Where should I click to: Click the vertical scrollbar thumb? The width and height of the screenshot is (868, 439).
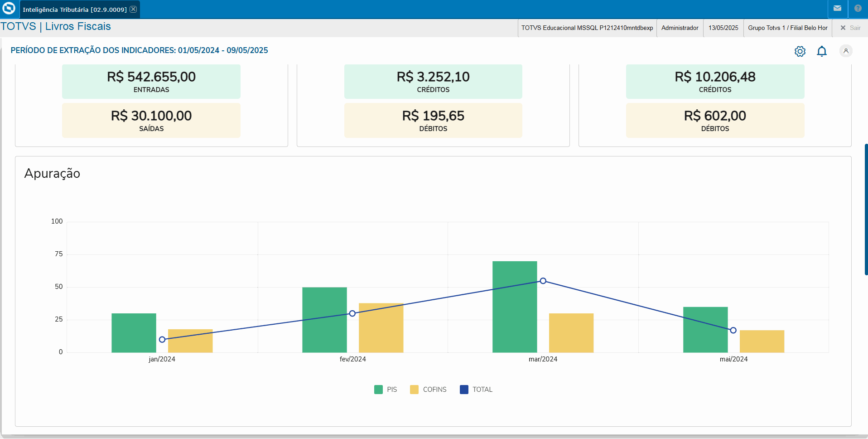[866, 210]
